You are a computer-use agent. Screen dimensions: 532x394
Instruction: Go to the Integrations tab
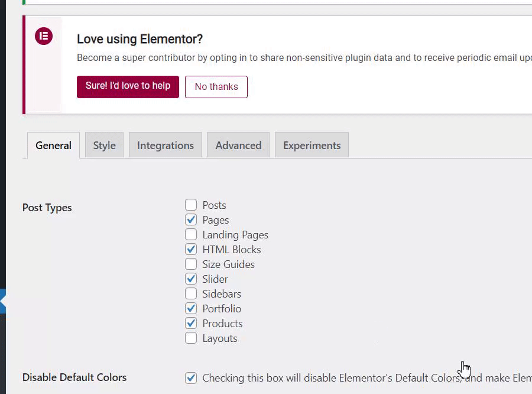[166, 146]
